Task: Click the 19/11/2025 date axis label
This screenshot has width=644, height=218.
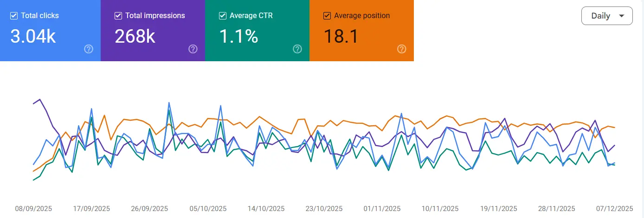Action: tap(498, 209)
